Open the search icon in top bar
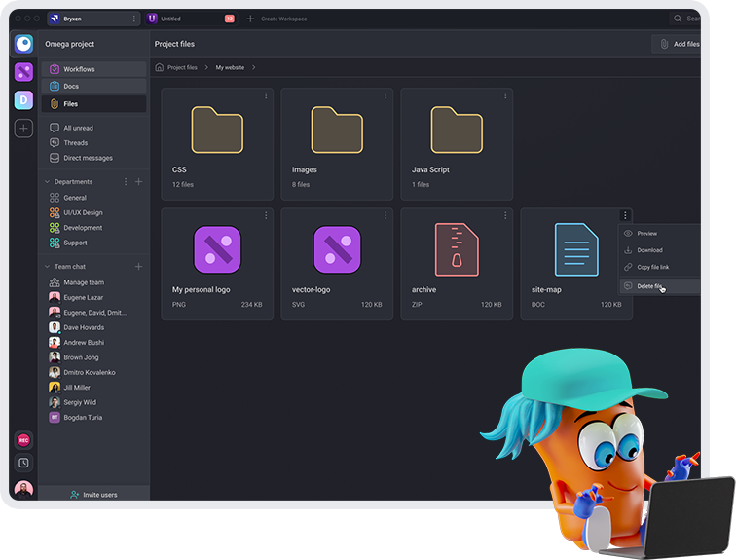The width and height of the screenshot is (736, 560). click(678, 19)
